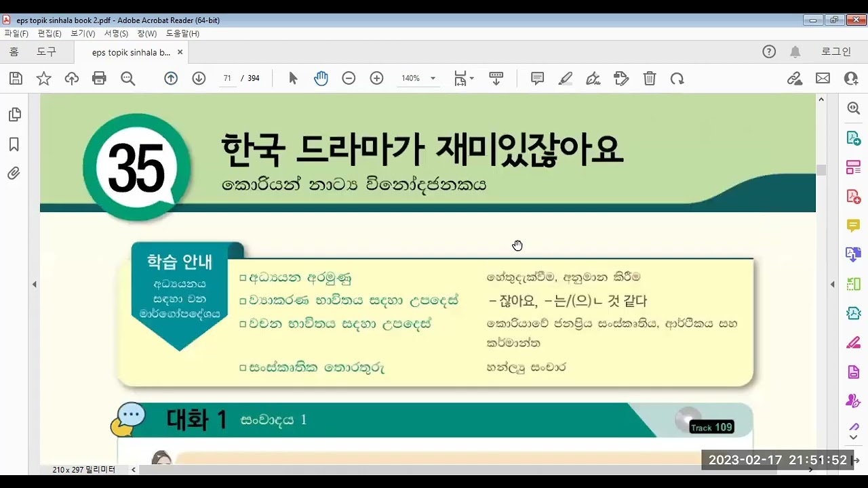The width and height of the screenshot is (868, 488).
Task: Close the eps topik sinhala document tab
Action: tap(180, 52)
